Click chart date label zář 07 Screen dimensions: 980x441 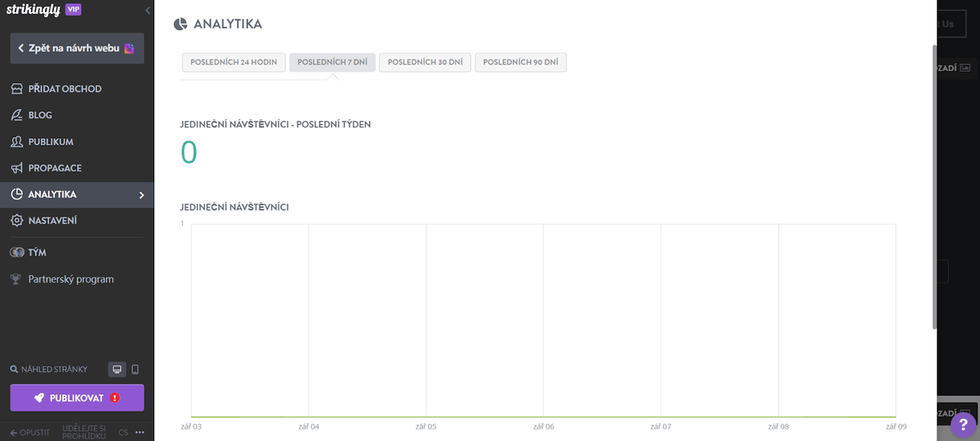click(661, 426)
